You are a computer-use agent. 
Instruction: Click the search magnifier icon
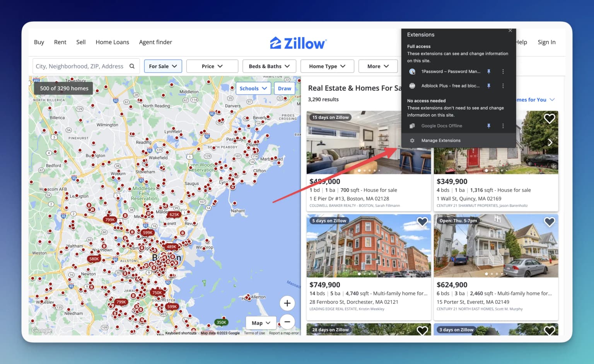click(x=132, y=66)
